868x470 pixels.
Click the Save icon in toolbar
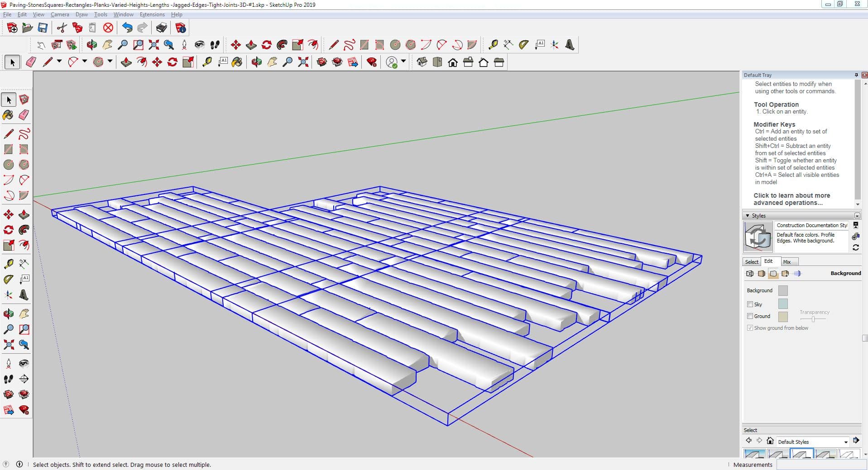(43, 28)
